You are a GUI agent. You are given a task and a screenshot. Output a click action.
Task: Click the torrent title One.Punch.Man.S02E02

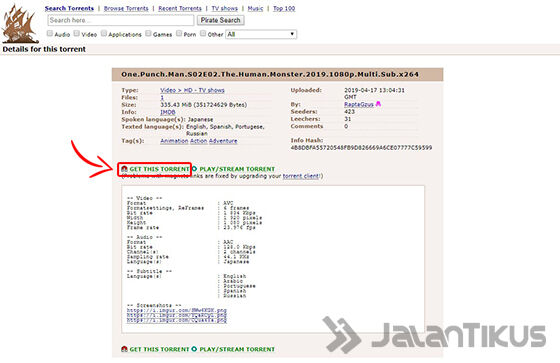270,74
